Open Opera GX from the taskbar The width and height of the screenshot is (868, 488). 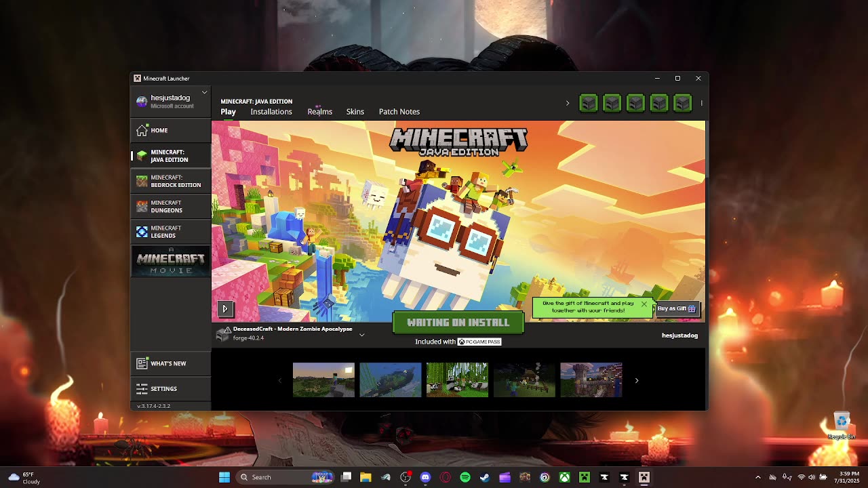point(446,477)
